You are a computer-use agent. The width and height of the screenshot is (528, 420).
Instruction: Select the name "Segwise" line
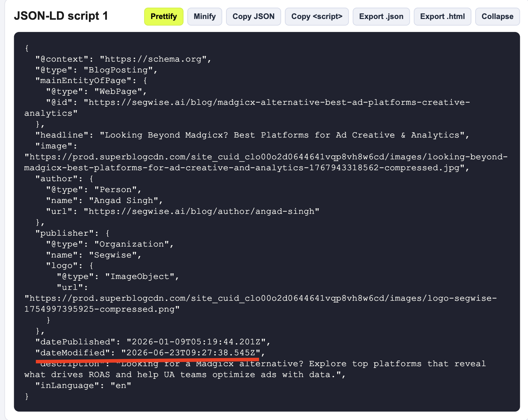click(x=94, y=255)
